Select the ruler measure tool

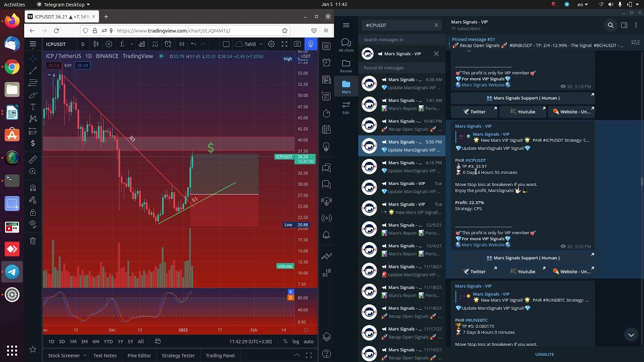(x=33, y=159)
